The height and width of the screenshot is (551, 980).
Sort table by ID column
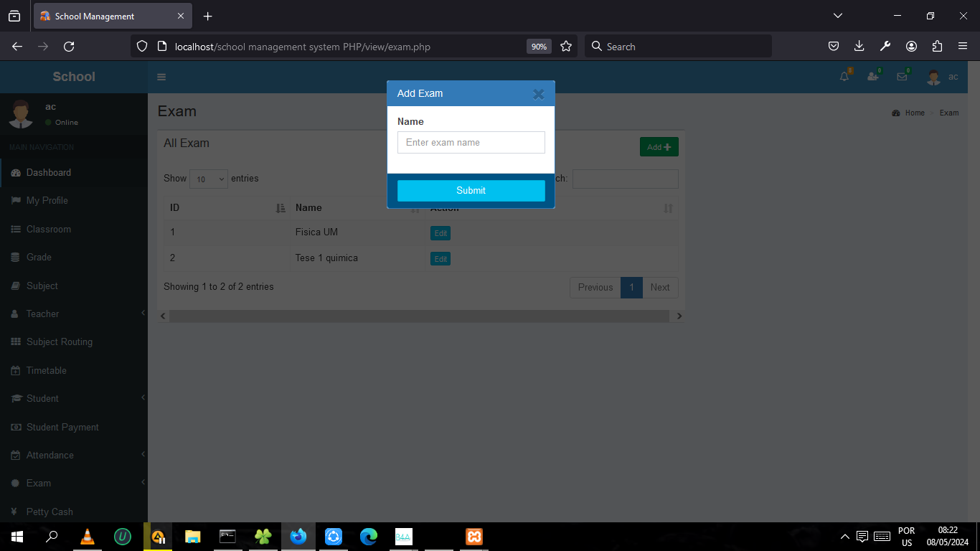[227, 208]
